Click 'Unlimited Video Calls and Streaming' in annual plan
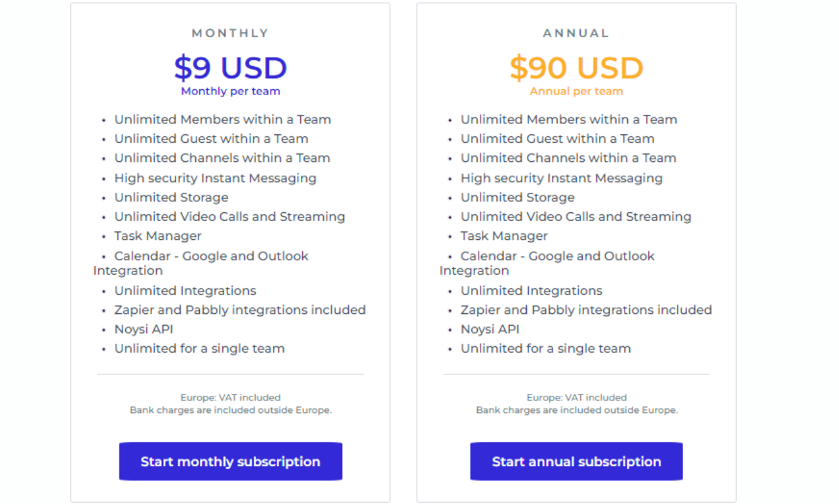839x504 pixels. coord(576,217)
